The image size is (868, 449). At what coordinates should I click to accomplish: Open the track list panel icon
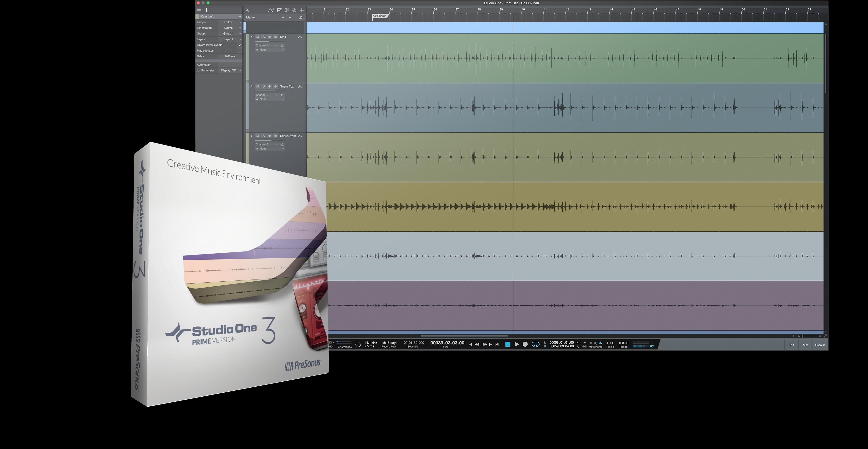(x=199, y=10)
